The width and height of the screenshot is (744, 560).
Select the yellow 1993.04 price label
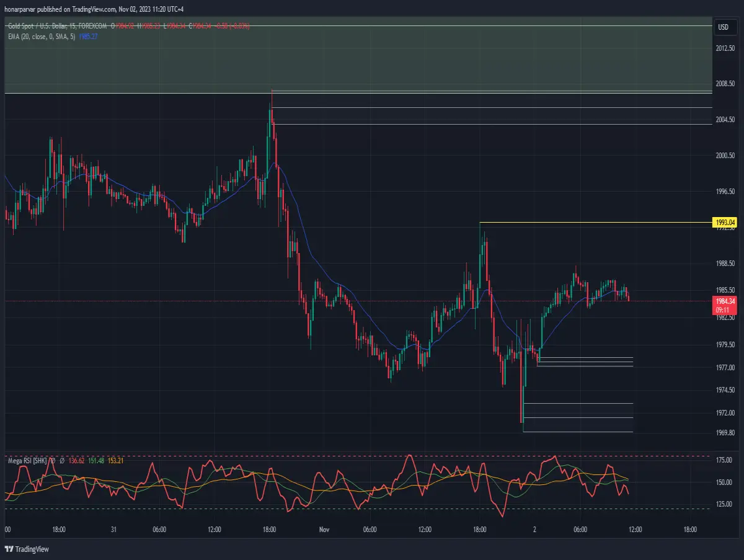(725, 222)
